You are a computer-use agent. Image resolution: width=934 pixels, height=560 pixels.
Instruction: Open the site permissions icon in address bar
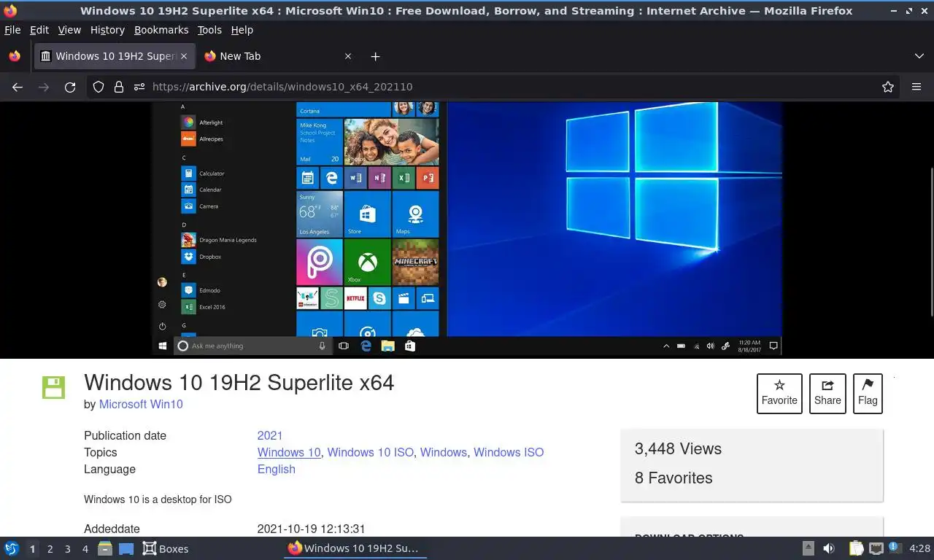point(139,87)
